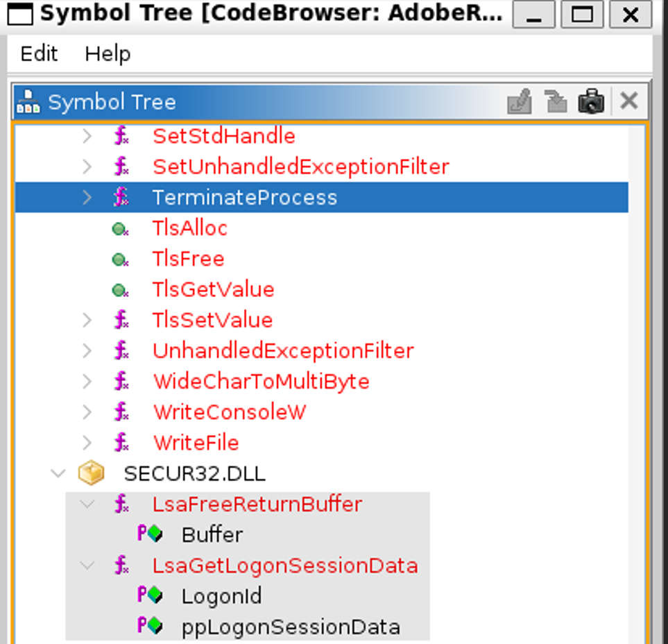
Task: Collapse the LsaFreeReturnBuffer node
Action: (x=87, y=505)
